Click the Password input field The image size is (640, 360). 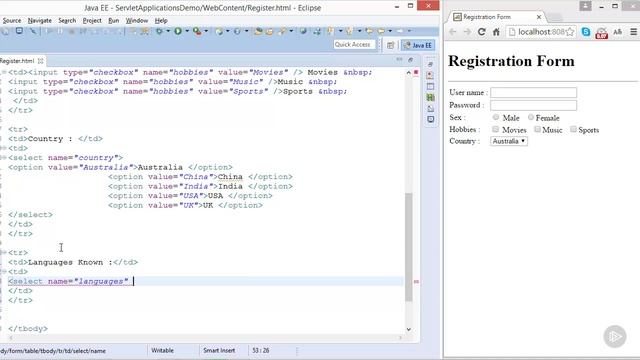point(533,105)
